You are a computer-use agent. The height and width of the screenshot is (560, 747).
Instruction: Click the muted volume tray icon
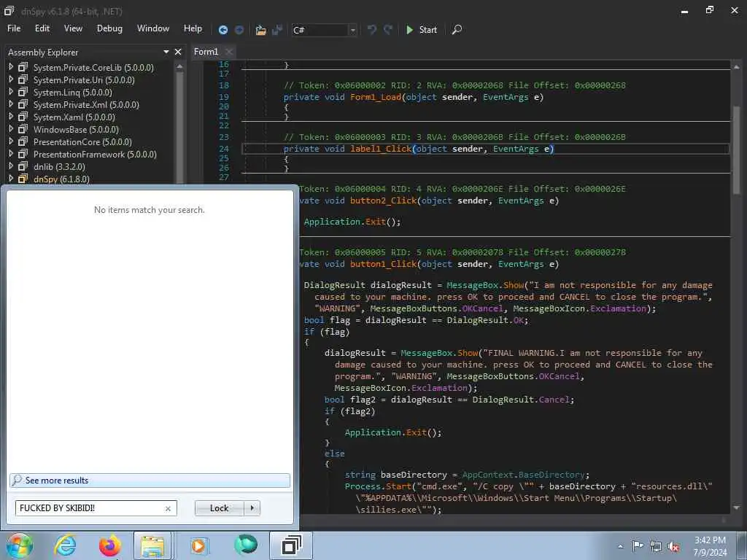(x=673, y=547)
